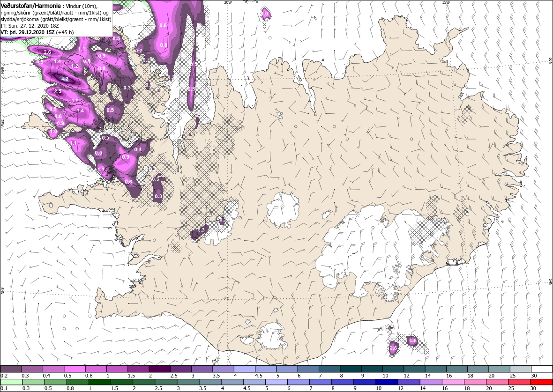Click the 'VT: þri. 29.12.2020 15Z' line
The width and height of the screenshot is (553, 392).
(x=37, y=32)
